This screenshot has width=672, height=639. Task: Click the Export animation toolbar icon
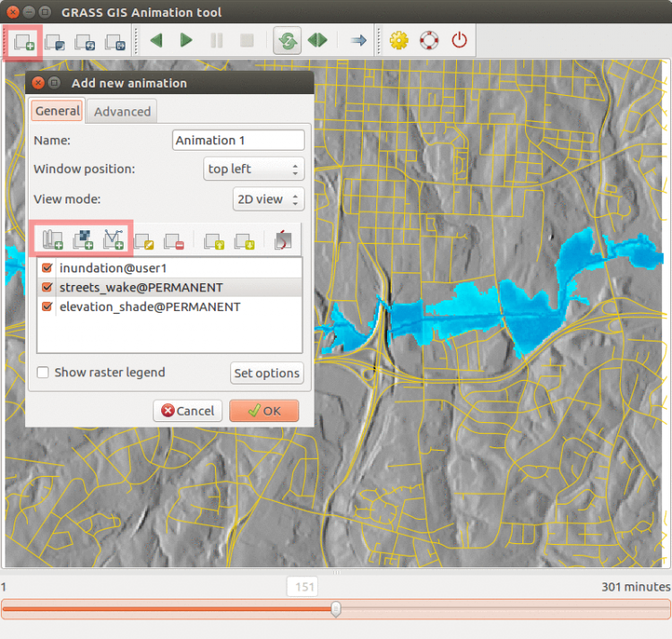[x=116, y=42]
